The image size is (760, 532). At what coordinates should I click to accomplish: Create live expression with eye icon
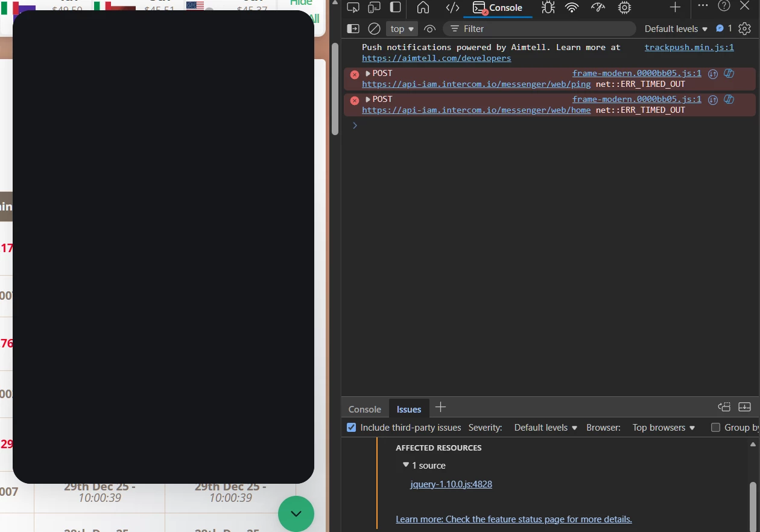(429, 28)
